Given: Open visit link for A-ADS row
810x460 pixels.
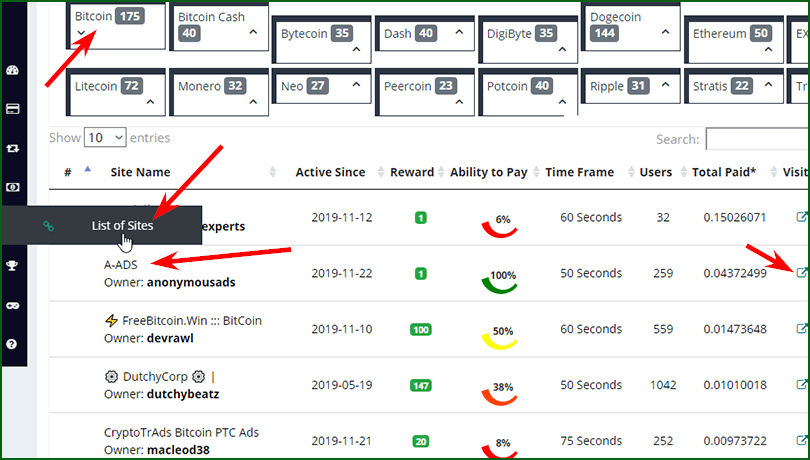Looking at the screenshot, I should pyautogui.click(x=801, y=272).
